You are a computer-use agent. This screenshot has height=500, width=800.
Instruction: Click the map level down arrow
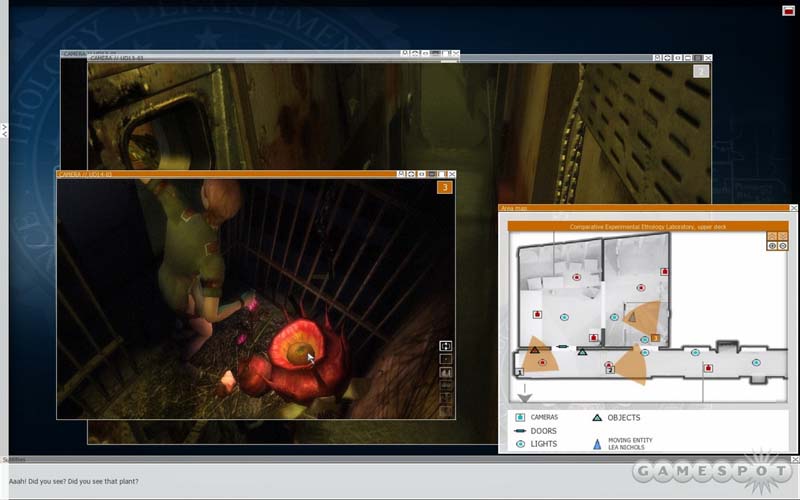point(783,235)
